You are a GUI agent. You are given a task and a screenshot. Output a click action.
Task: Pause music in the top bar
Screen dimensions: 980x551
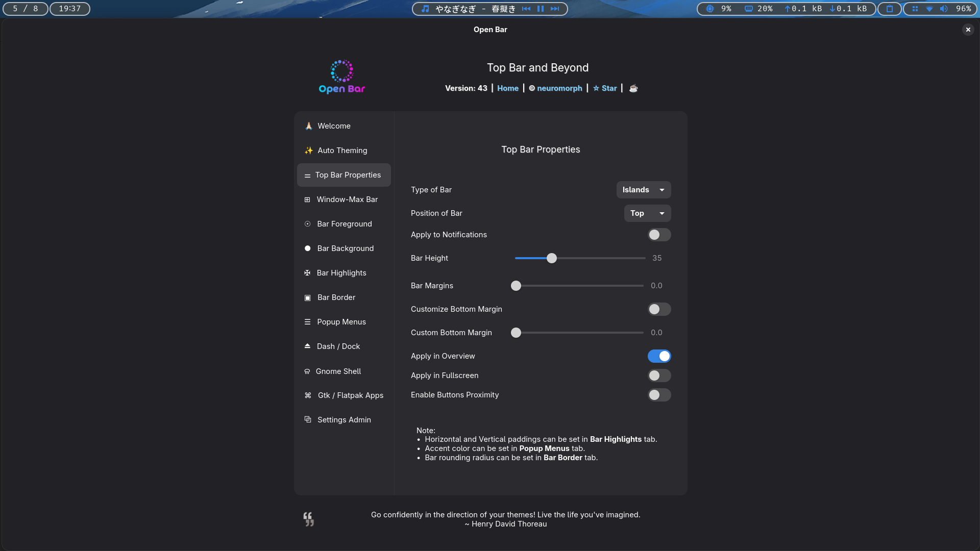point(541,9)
